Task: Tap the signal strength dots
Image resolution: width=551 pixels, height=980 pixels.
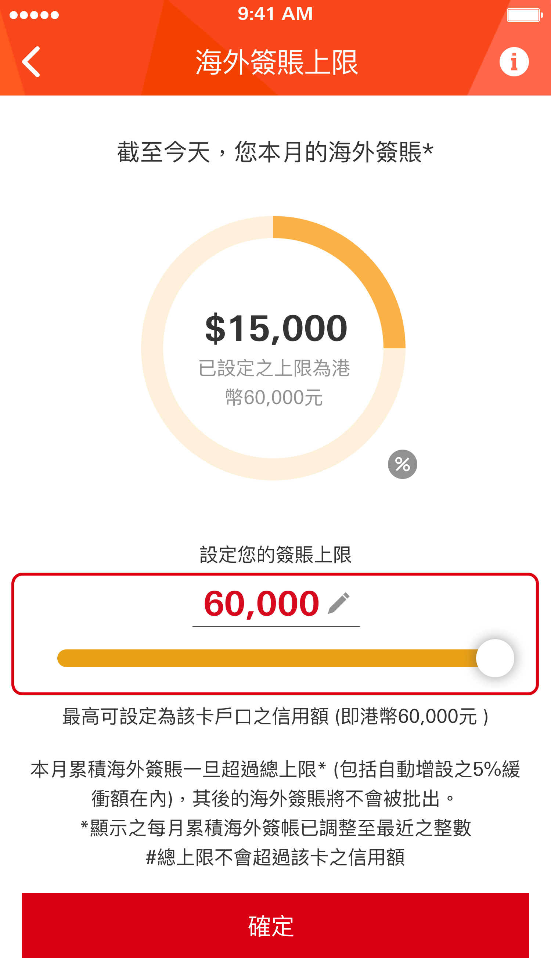Action: [x=34, y=15]
